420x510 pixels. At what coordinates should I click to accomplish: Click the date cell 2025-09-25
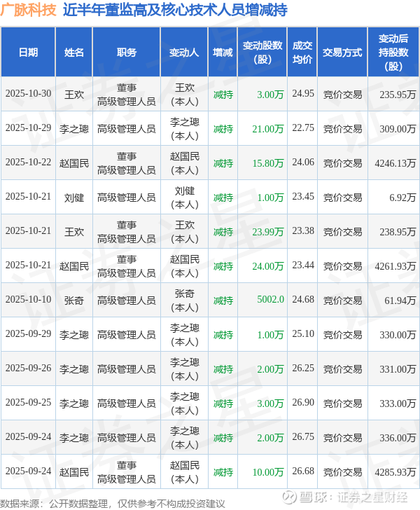[x=28, y=403]
